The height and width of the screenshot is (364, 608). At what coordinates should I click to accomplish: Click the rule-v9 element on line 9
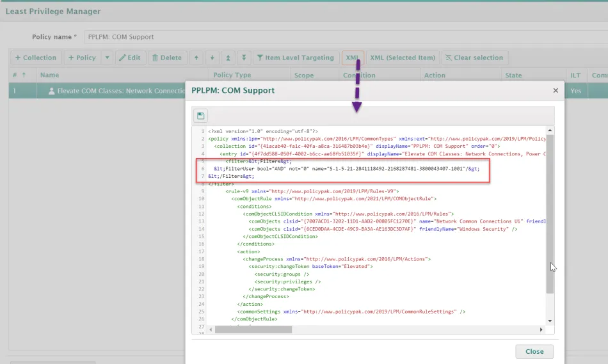(x=312, y=191)
